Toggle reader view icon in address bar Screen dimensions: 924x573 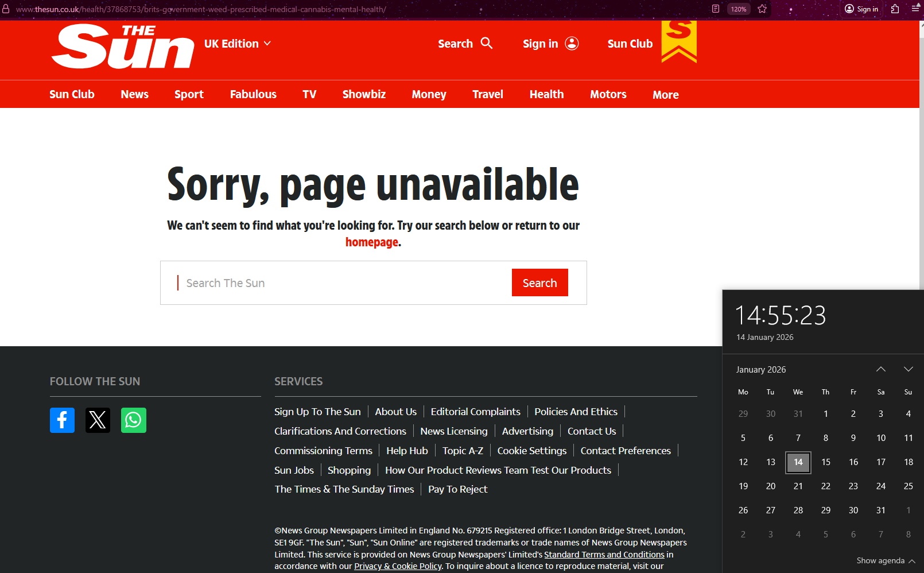point(715,9)
